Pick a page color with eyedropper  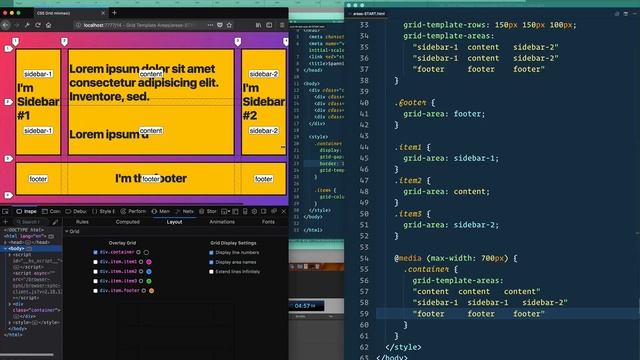[x=55, y=222]
